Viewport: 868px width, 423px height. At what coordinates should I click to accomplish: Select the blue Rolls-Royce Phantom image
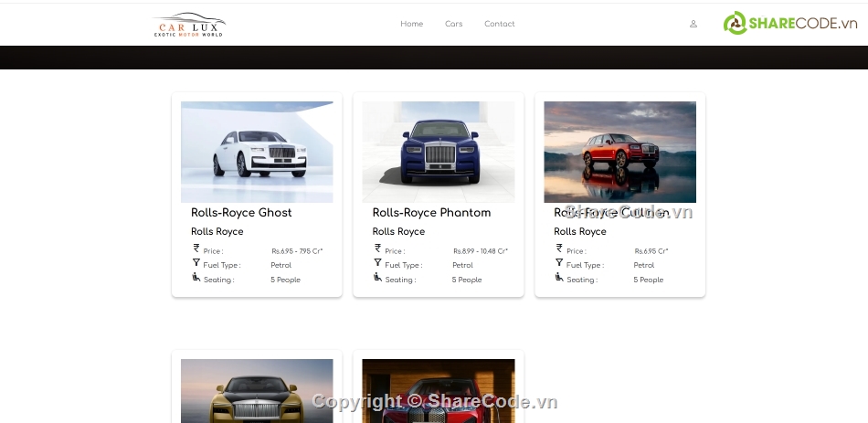439,152
